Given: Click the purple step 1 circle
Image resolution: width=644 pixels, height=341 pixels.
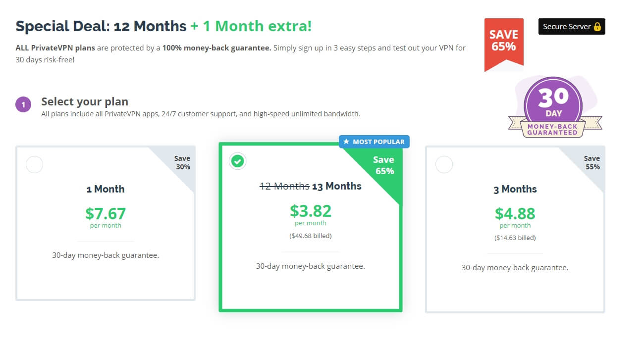Looking at the screenshot, I should pyautogui.click(x=23, y=104).
